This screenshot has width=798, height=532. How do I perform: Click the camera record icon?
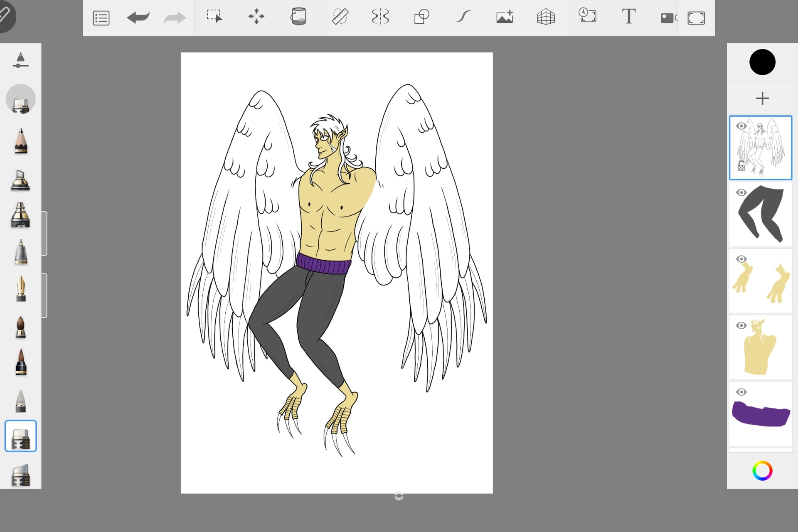668,18
